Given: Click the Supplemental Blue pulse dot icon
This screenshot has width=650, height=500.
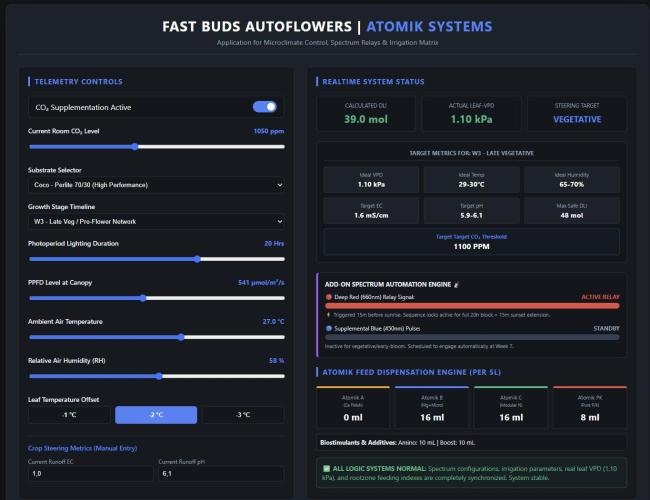Looking at the screenshot, I should pos(329,328).
